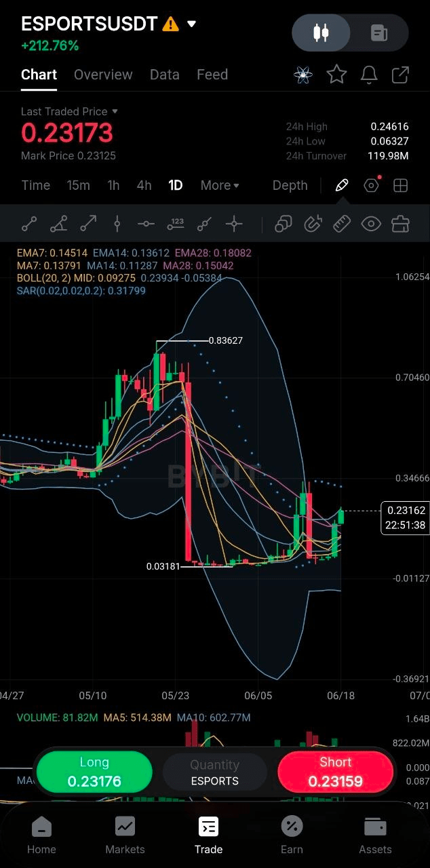430x868 pixels.
Task: Select the 1h timeframe
Action: pos(113,185)
